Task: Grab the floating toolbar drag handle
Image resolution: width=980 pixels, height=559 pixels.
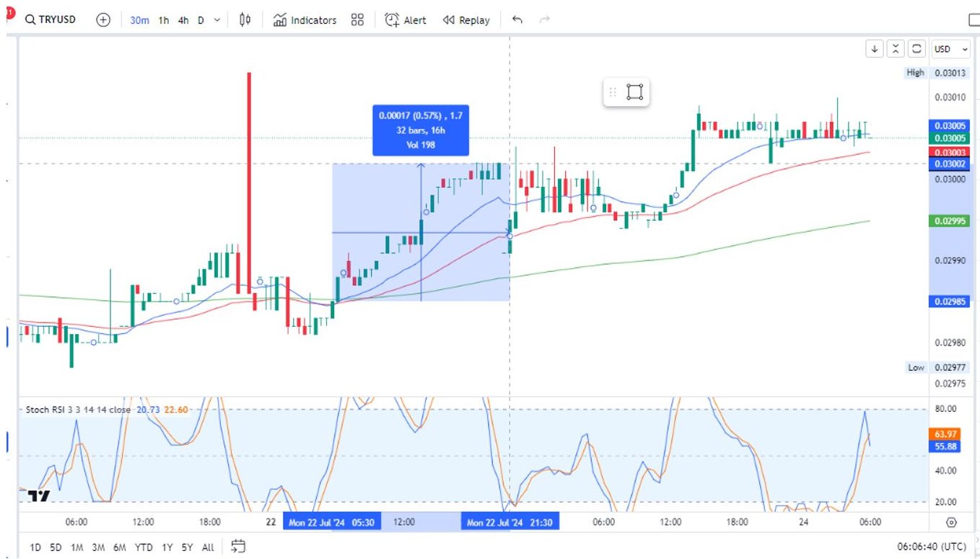Action: (613, 92)
